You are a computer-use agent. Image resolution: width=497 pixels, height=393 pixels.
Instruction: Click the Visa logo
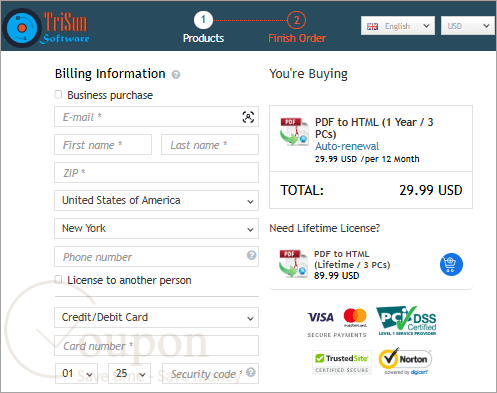(320, 317)
